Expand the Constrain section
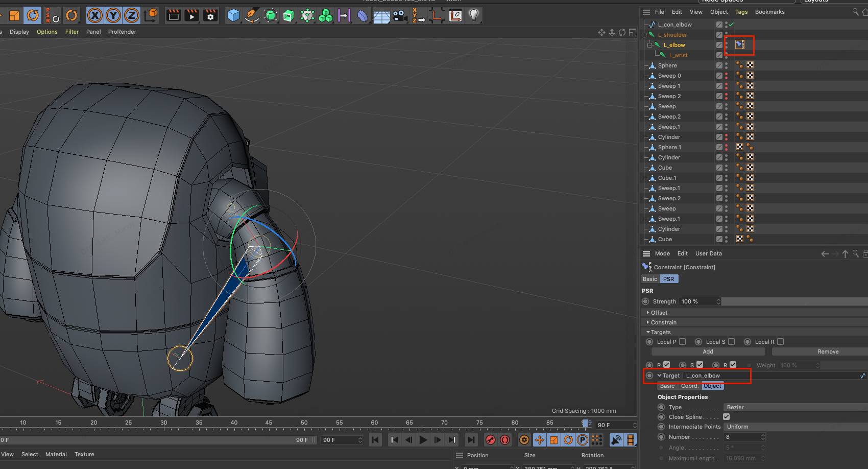 coord(648,322)
